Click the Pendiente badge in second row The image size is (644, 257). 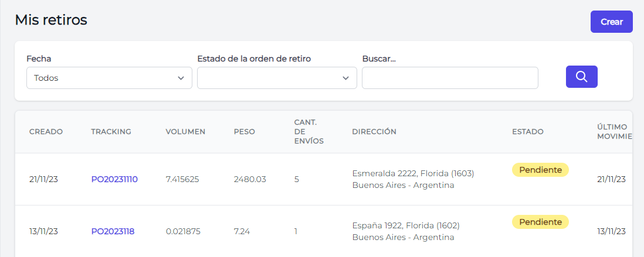(540, 222)
